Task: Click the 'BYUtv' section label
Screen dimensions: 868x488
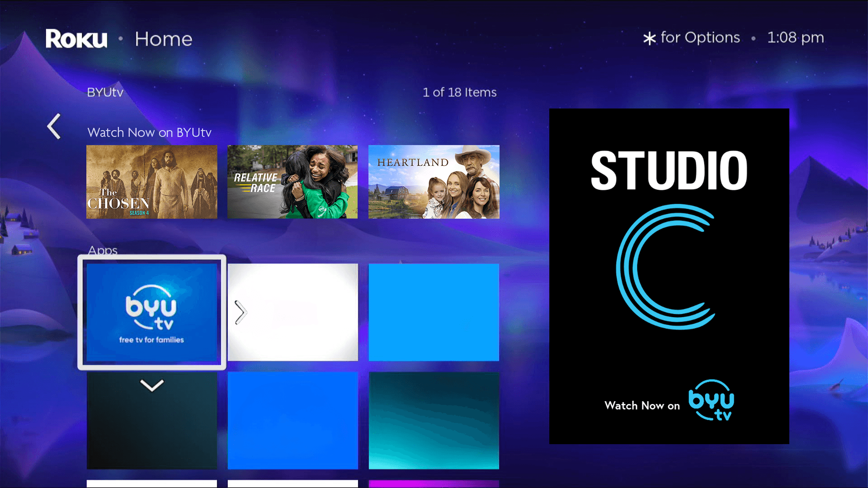Action: 105,92
